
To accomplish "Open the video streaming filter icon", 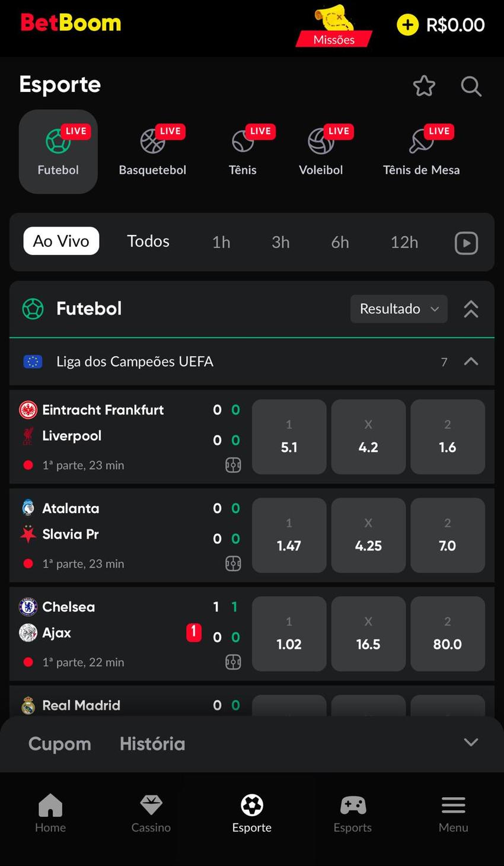I will coord(466,242).
